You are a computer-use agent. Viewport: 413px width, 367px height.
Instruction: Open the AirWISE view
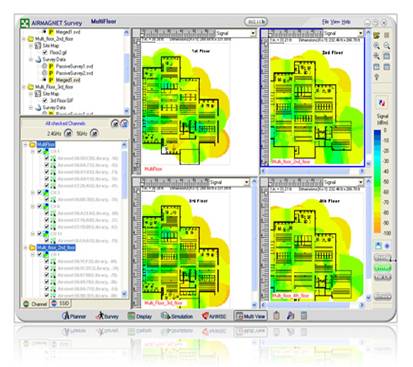[x=214, y=316]
